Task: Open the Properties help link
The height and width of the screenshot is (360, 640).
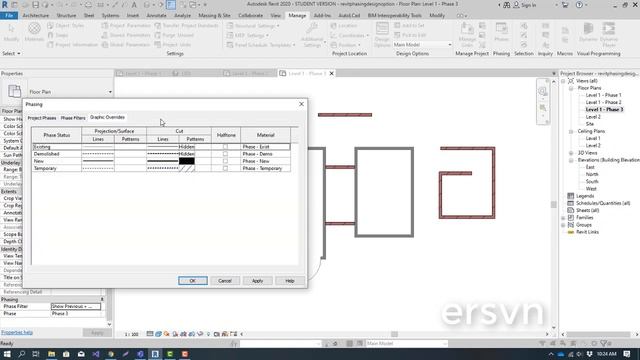Action: pyautogui.click(x=17, y=333)
